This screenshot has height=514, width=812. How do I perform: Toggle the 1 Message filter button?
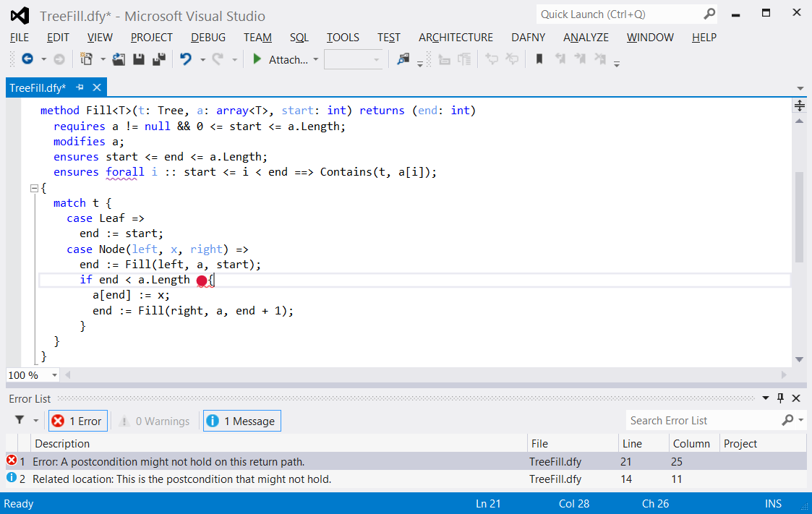pos(242,421)
